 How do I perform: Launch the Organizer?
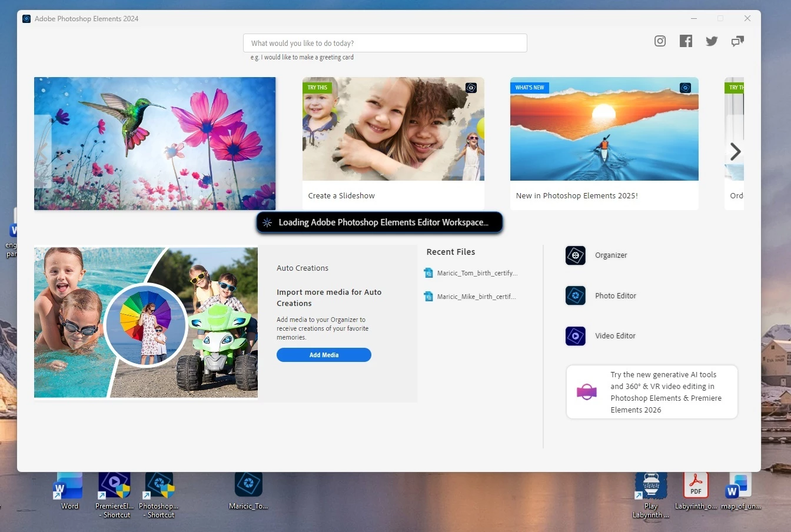pos(596,255)
